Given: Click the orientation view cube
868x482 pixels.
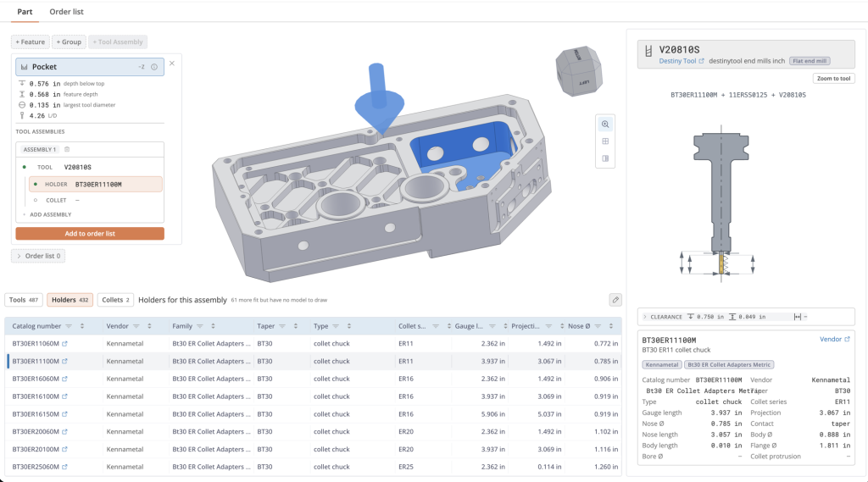Looking at the screenshot, I should (x=578, y=71).
